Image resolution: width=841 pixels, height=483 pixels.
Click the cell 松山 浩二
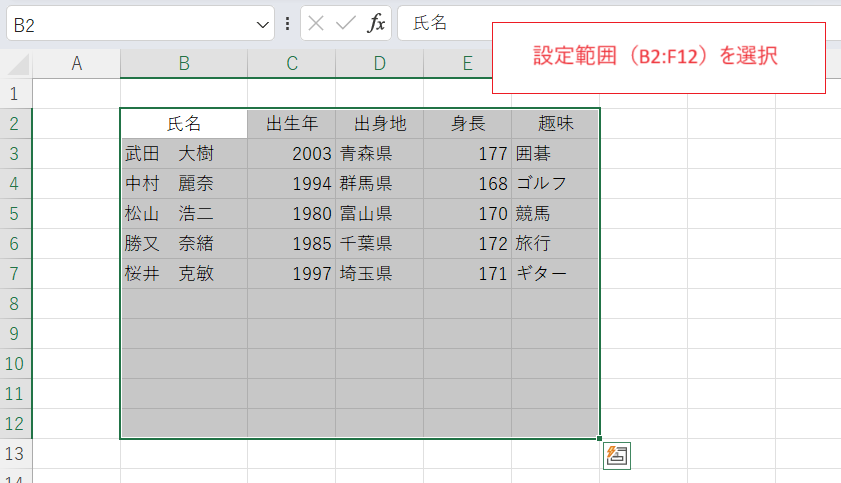(184, 214)
